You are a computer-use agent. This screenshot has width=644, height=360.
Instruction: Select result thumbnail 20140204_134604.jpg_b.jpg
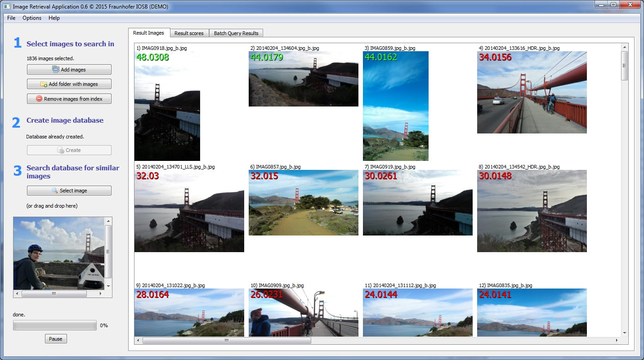tap(304, 79)
